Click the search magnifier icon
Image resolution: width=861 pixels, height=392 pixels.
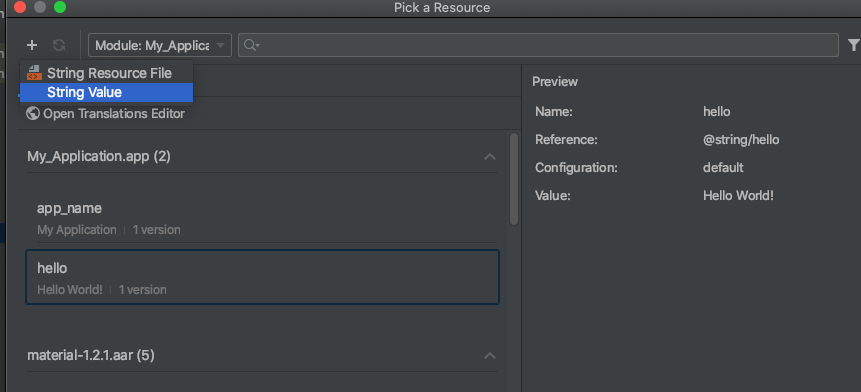pyautogui.click(x=251, y=45)
